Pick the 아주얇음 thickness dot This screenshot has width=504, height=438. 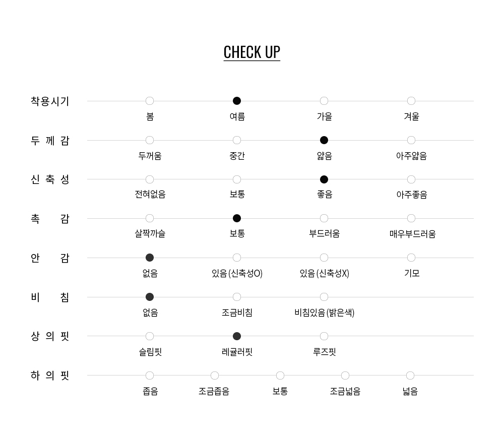411,140
